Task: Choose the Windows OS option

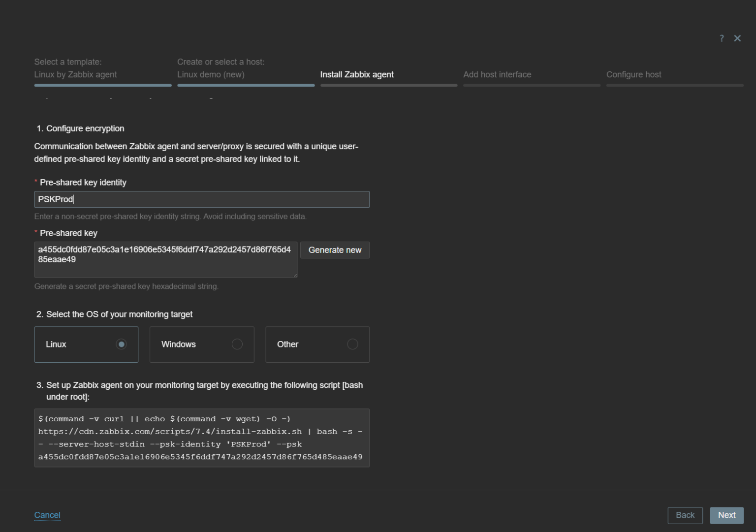Action: tap(202, 344)
